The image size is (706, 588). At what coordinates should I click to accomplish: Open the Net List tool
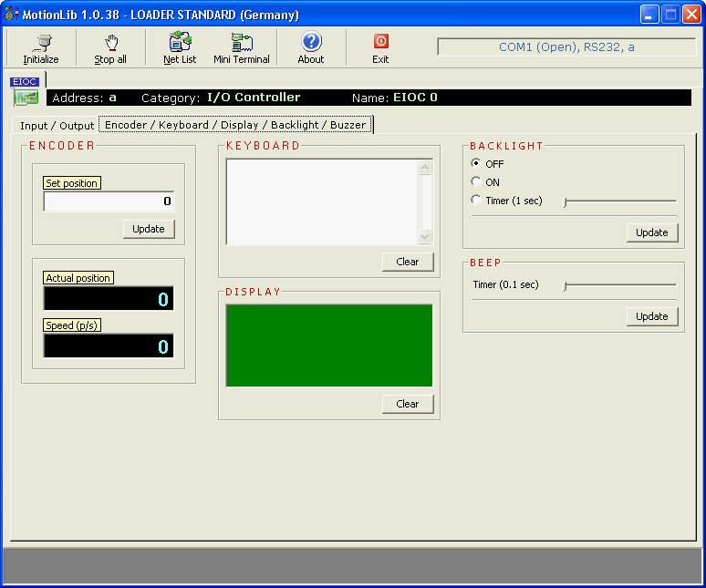click(180, 48)
